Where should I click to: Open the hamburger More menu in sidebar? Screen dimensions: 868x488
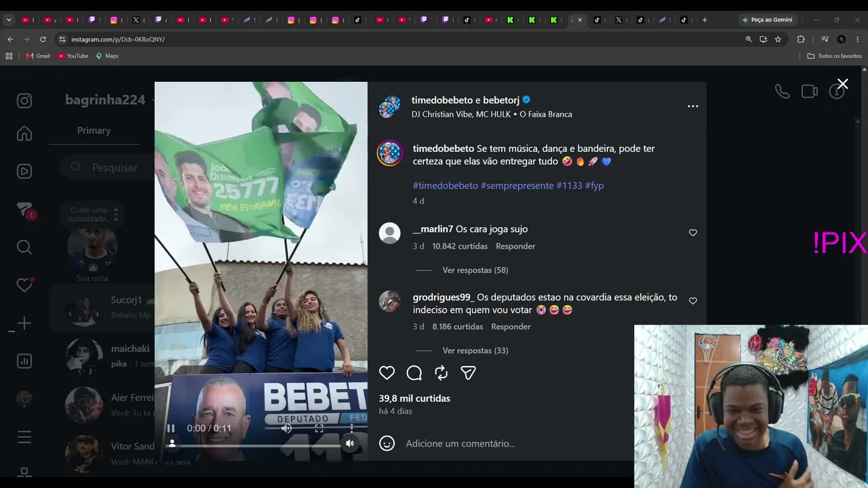coord(24,437)
